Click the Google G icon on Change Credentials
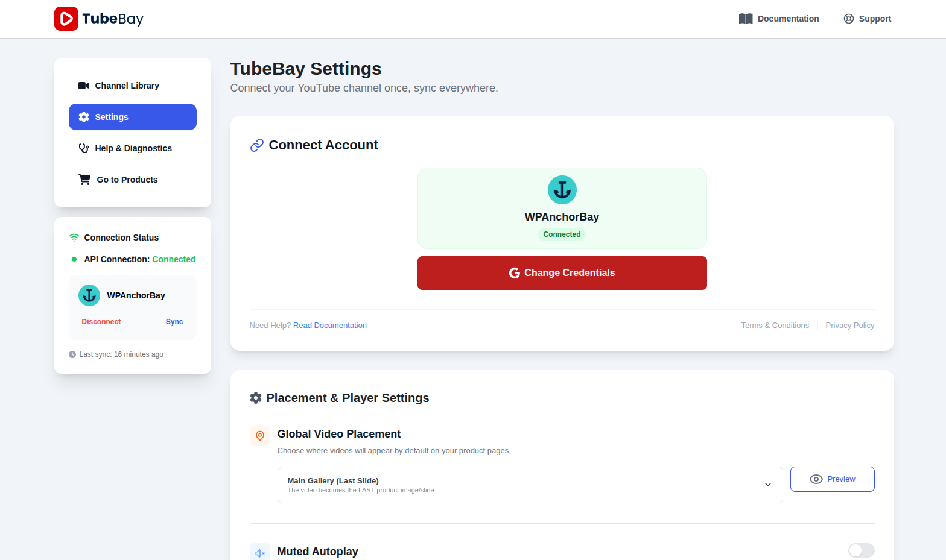The image size is (946, 560). point(515,273)
